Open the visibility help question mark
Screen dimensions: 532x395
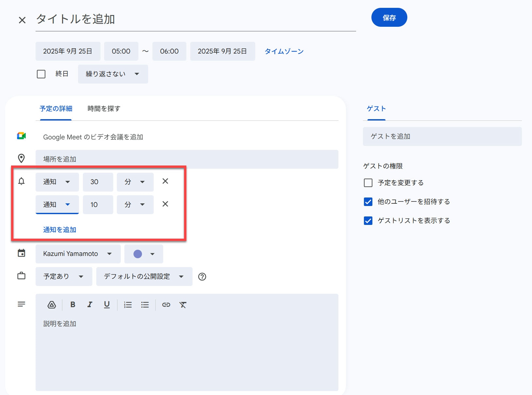(202, 277)
